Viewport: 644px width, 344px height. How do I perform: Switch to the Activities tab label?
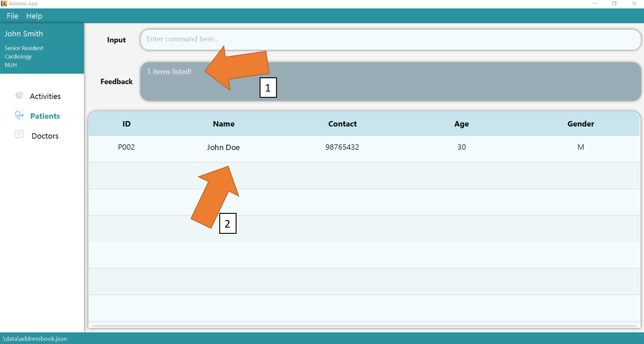coord(45,96)
